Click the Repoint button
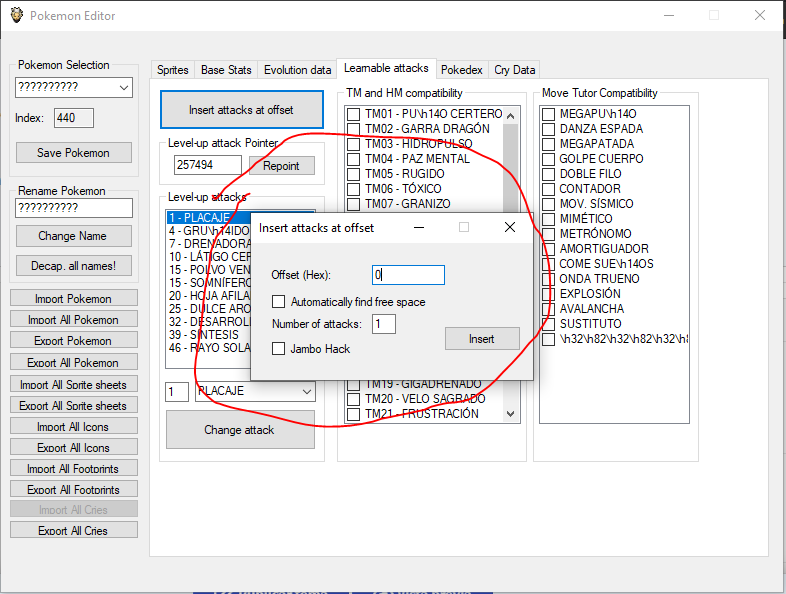This screenshot has height=594, width=786. (x=281, y=166)
